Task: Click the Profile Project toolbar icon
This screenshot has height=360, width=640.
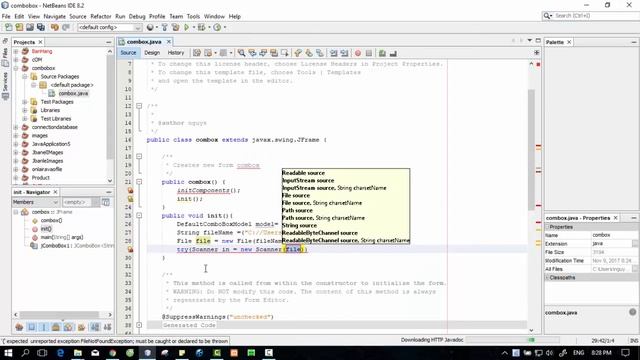Action: (217, 27)
